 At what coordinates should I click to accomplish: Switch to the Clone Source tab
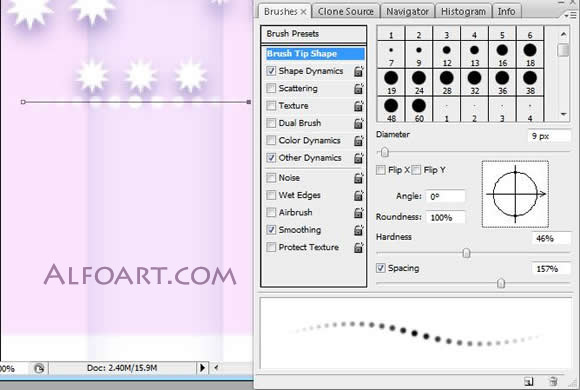click(x=346, y=12)
